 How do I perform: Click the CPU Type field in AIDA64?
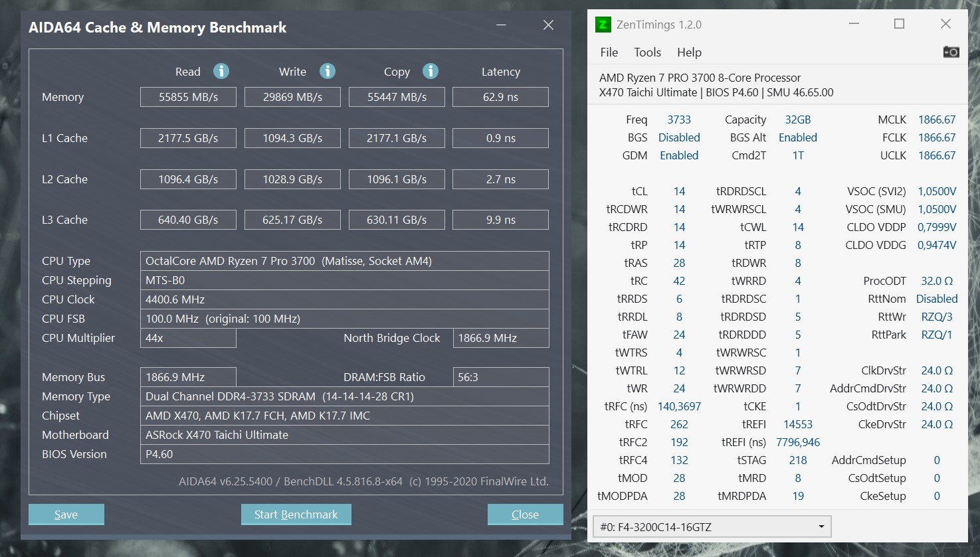[x=344, y=261]
